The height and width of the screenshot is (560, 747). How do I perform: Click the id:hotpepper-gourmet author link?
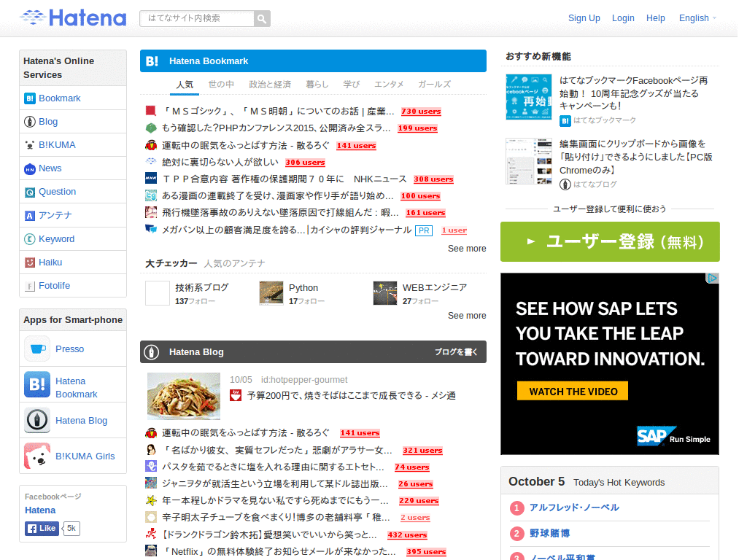[304, 380]
